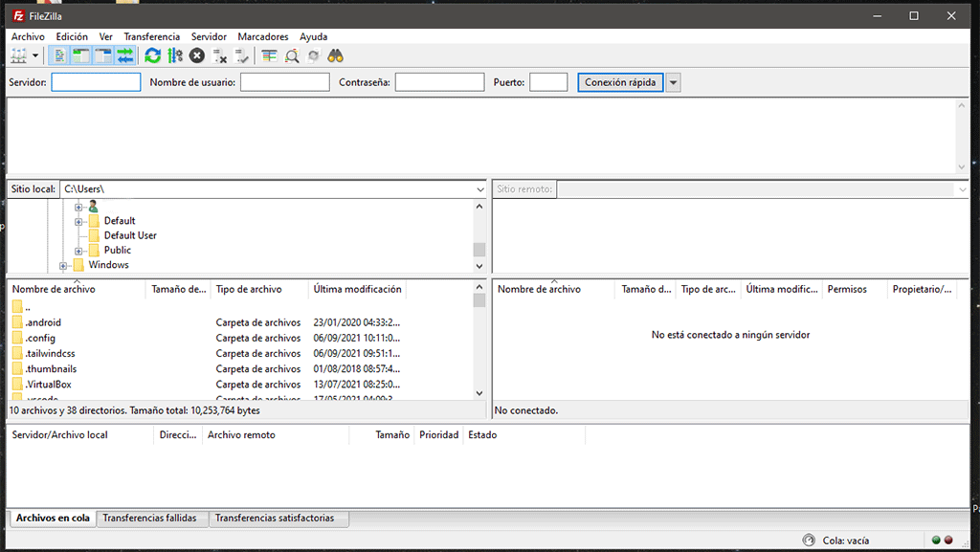Select the Public folder in tree
Image resolution: width=980 pixels, height=552 pixels.
pyautogui.click(x=118, y=250)
